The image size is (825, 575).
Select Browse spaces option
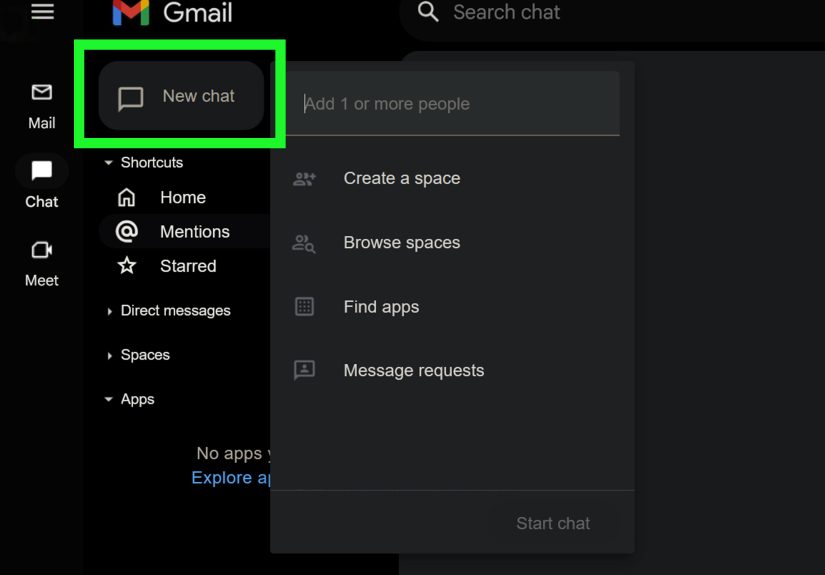(x=452, y=243)
